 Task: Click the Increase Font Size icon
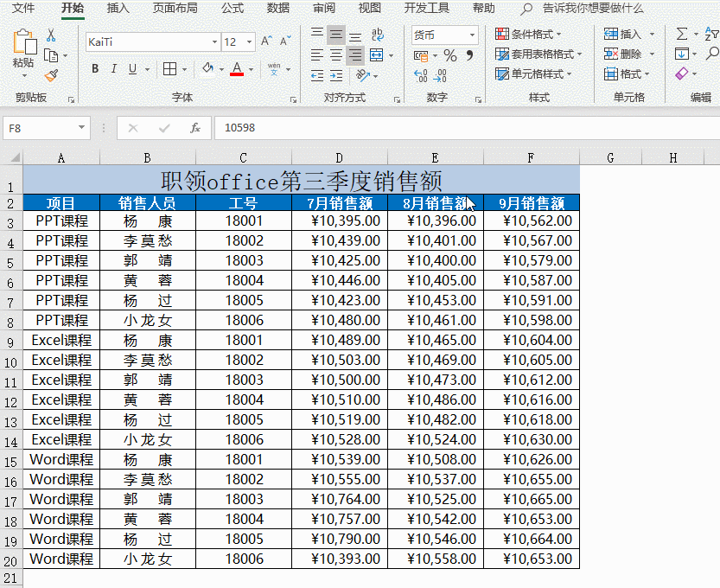[265, 42]
